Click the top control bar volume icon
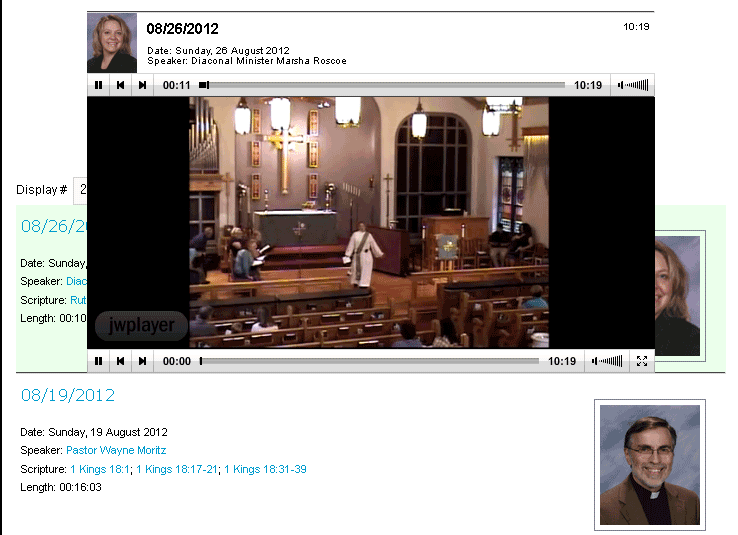This screenshot has width=738, height=535. 633,85
